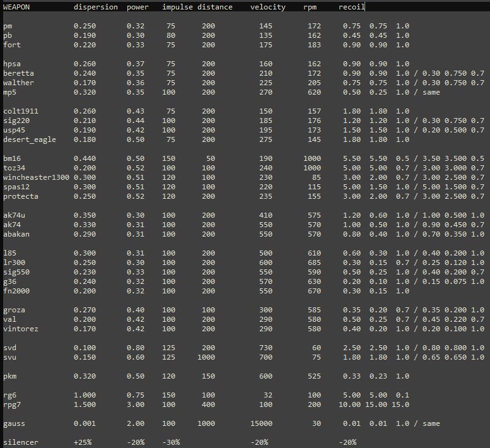Click the pb weapon name
Viewport: 490px width, 448px height.
(x=8, y=35)
